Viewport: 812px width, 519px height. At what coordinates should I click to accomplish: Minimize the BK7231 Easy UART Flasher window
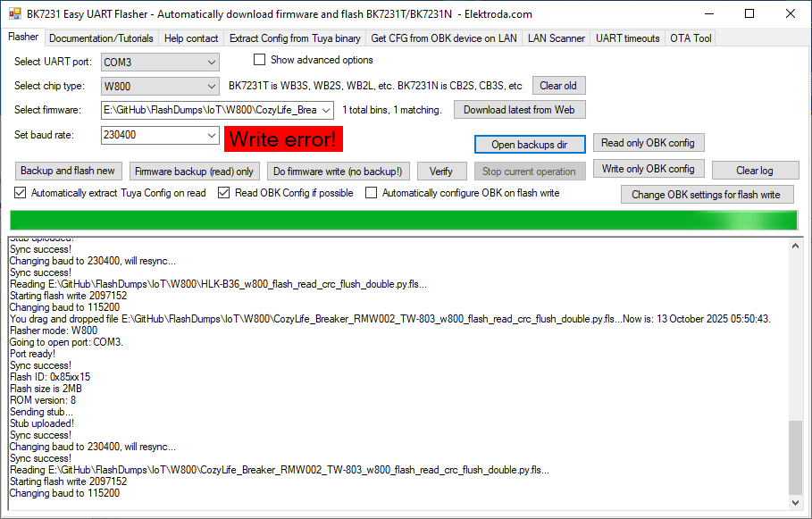(709, 14)
